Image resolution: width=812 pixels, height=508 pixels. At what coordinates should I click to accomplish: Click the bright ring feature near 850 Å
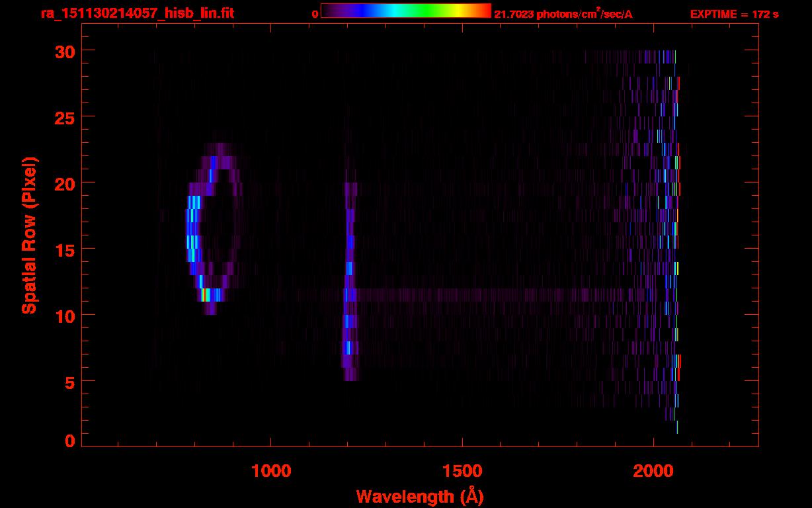click(x=213, y=229)
